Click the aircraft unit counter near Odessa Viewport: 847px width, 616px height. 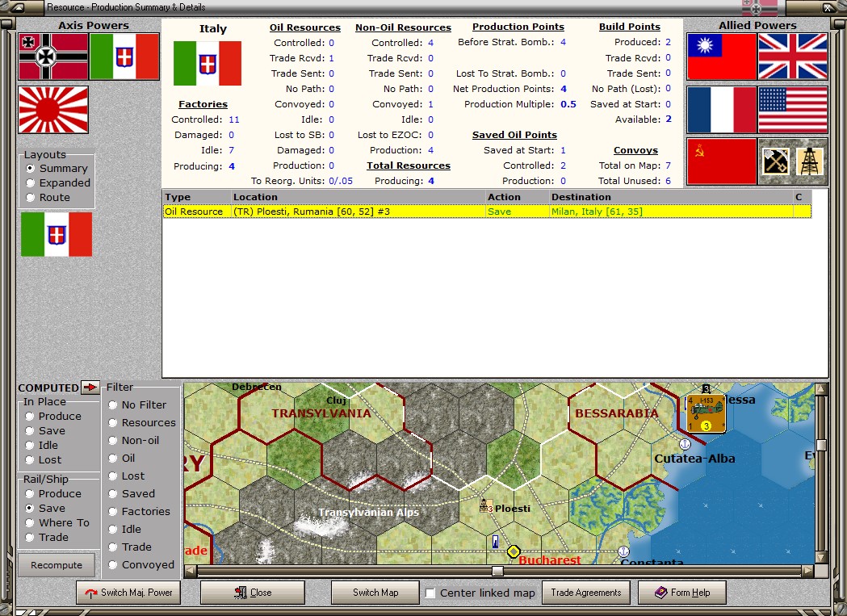(706, 413)
